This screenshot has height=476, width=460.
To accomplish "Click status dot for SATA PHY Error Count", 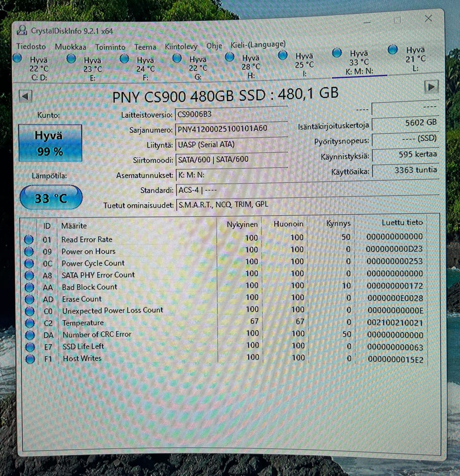I will pos(29,275).
